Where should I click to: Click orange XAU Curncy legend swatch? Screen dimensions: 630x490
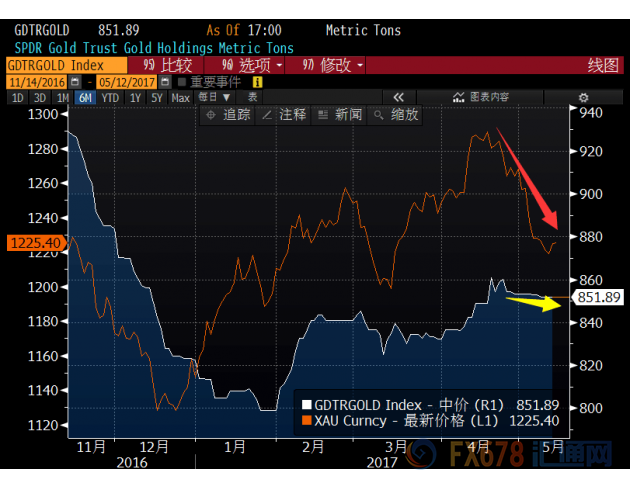coord(307,421)
